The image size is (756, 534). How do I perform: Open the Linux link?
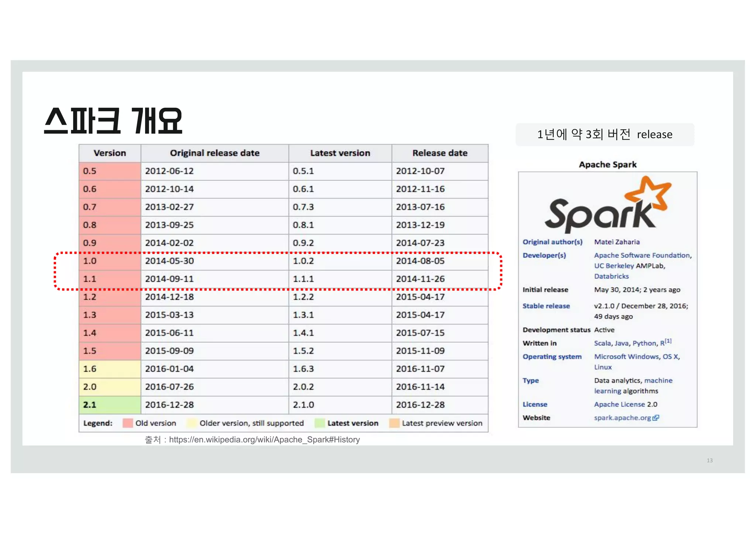[x=603, y=367]
